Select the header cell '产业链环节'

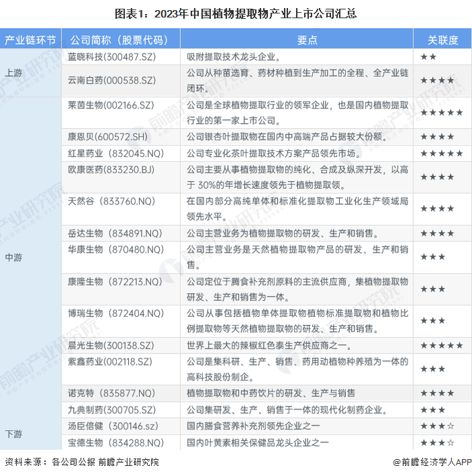(30, 40)
